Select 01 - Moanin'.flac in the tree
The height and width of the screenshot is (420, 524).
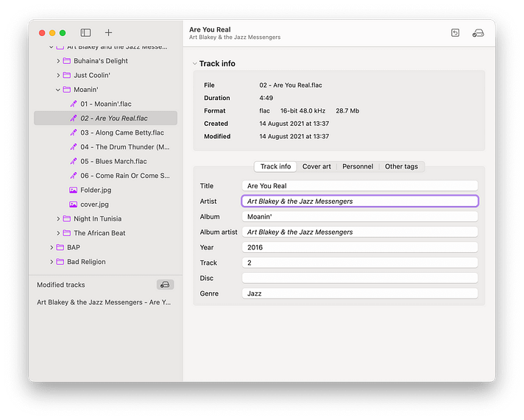pyautogui.click(x=105, y=104)
